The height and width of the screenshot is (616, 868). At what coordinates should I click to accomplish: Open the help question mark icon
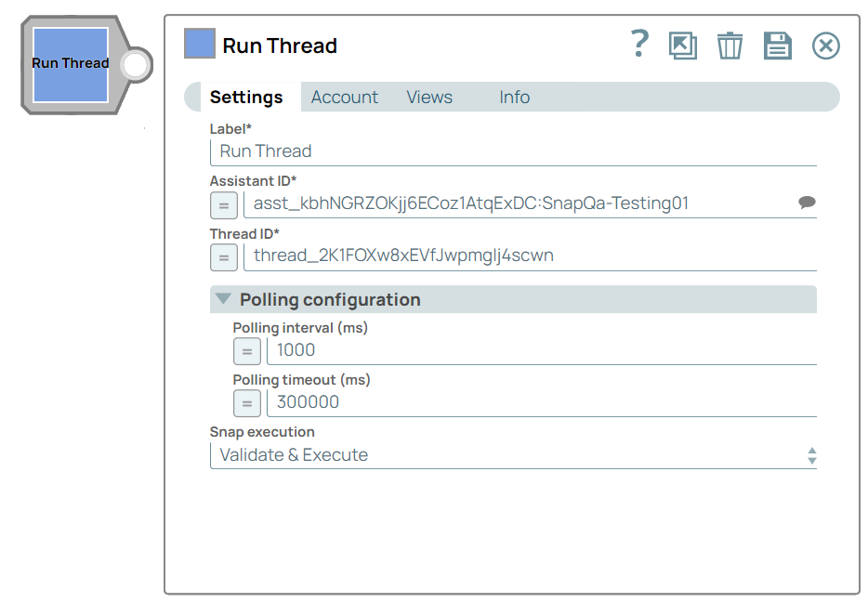pyautogui.click(x=639, y=44)
